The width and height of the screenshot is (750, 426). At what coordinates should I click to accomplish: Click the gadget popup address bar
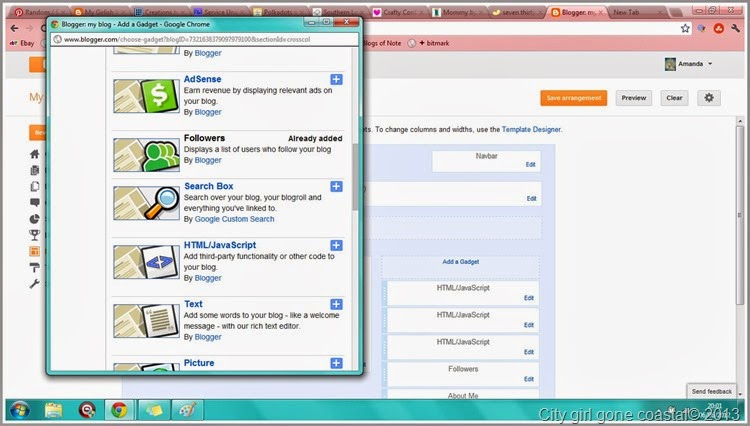[205, 39]
